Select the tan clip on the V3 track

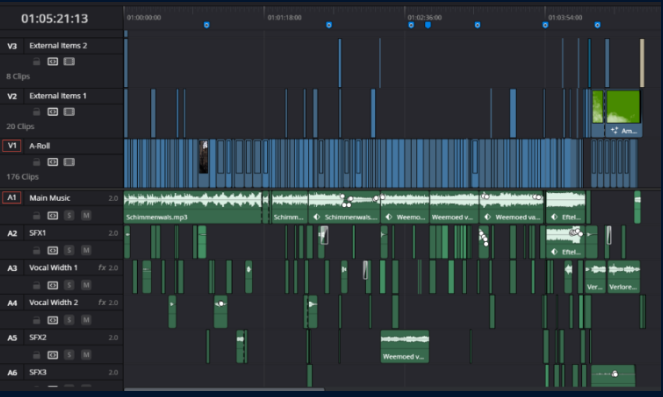click(642, 63)
